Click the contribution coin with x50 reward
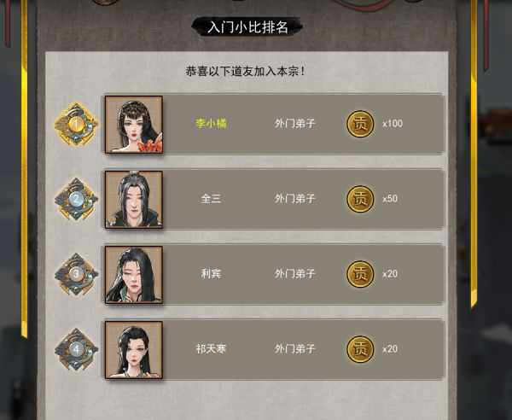 [360, 199]
